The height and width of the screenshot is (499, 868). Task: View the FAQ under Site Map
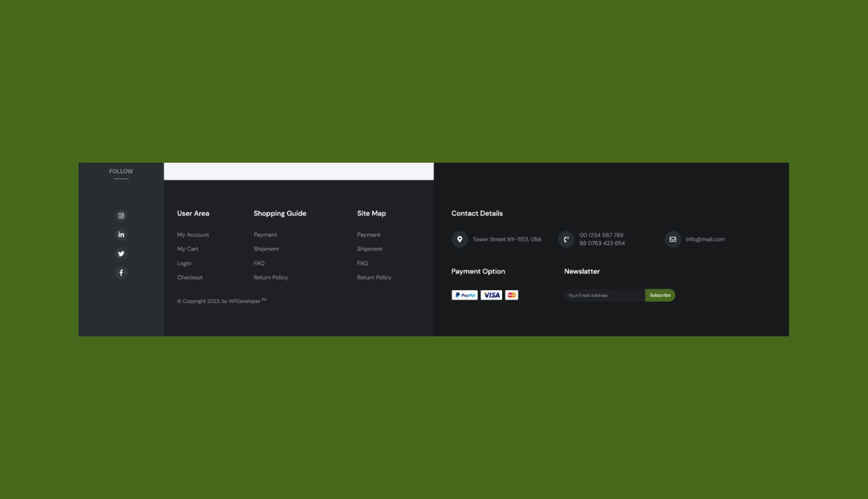point(362,263)
